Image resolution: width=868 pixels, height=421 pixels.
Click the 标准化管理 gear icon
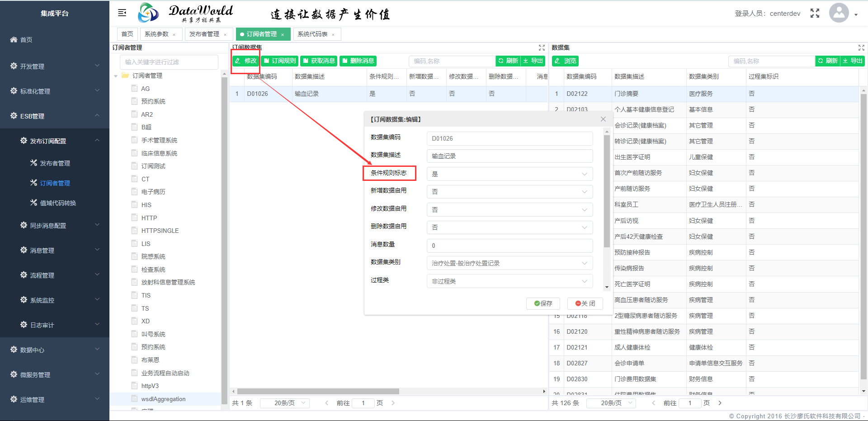[14, 91]
